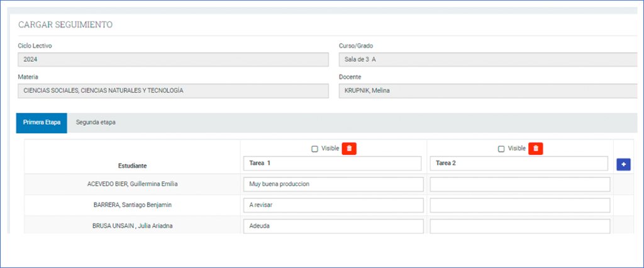Delete the Tarea 2 column
The height and width of the screenshot is (268, 644).
pyautogui.click(x=535, y=148)
